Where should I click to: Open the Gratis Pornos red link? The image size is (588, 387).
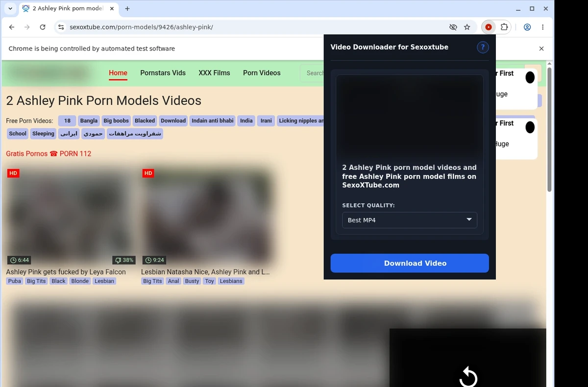click(49, 154)
